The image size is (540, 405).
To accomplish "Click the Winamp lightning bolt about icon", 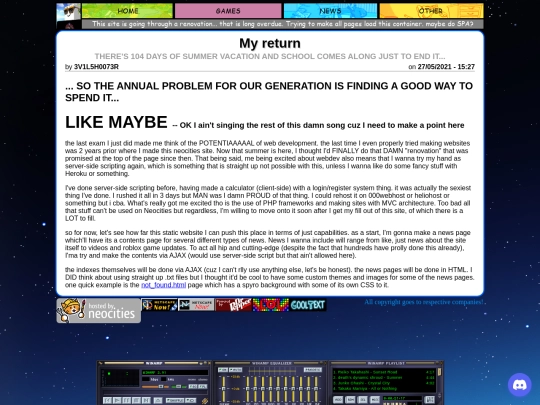I will (205, 401).
